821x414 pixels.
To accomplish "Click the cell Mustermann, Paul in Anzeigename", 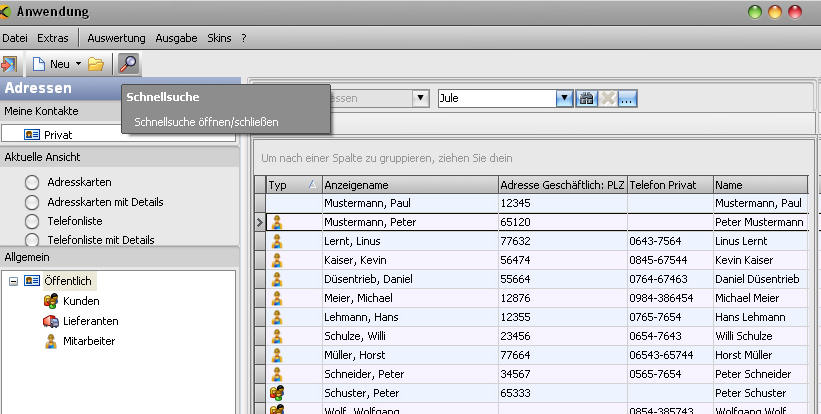I will (x=410, y=203).
